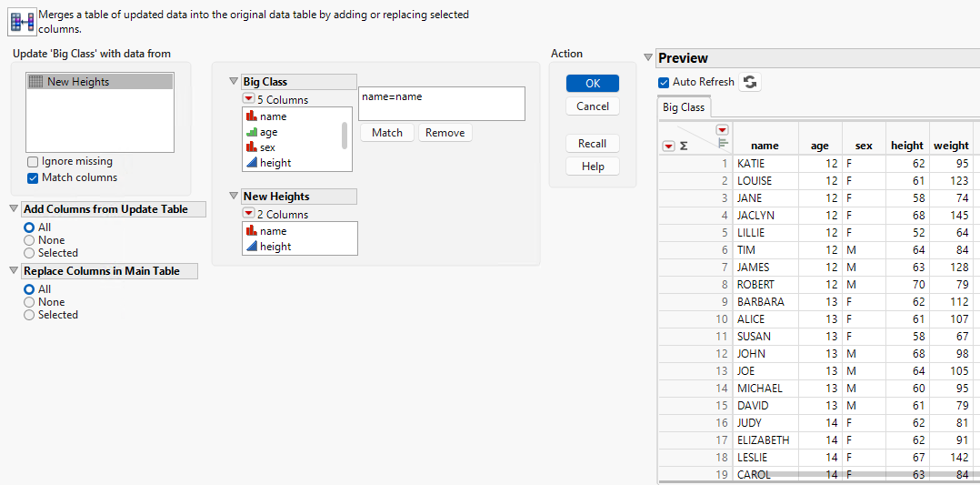This screenshot has width=980, height=485.
Task: Click the Sigma summary icon in preview table
Action: click(x=684, y=146)
